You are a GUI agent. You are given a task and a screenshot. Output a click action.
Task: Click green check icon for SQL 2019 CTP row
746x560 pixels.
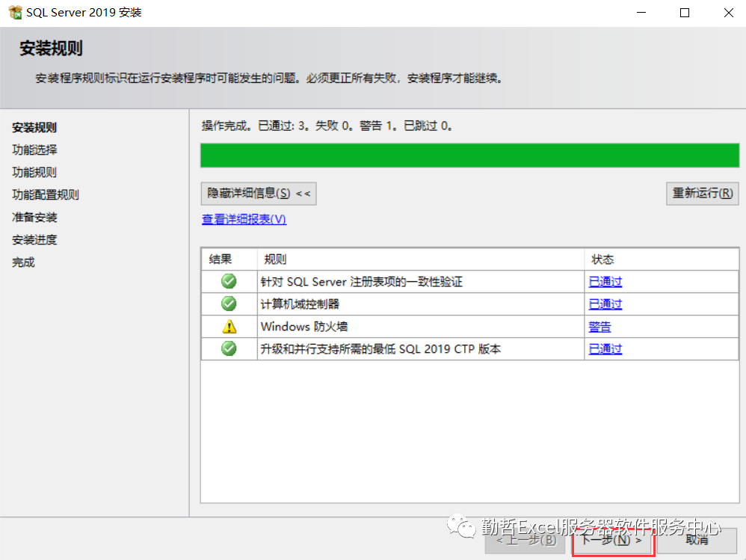(x=229, y=348)
